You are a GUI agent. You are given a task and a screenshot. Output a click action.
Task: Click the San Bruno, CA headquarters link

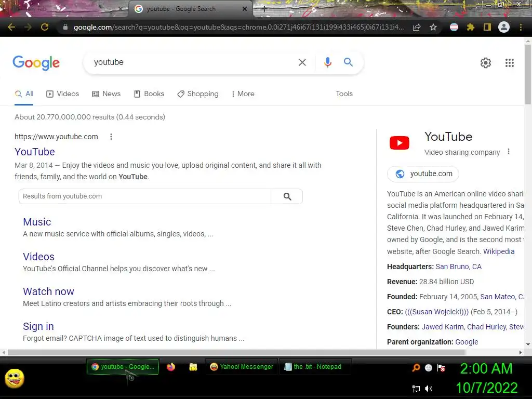click(x=458, y=267)
